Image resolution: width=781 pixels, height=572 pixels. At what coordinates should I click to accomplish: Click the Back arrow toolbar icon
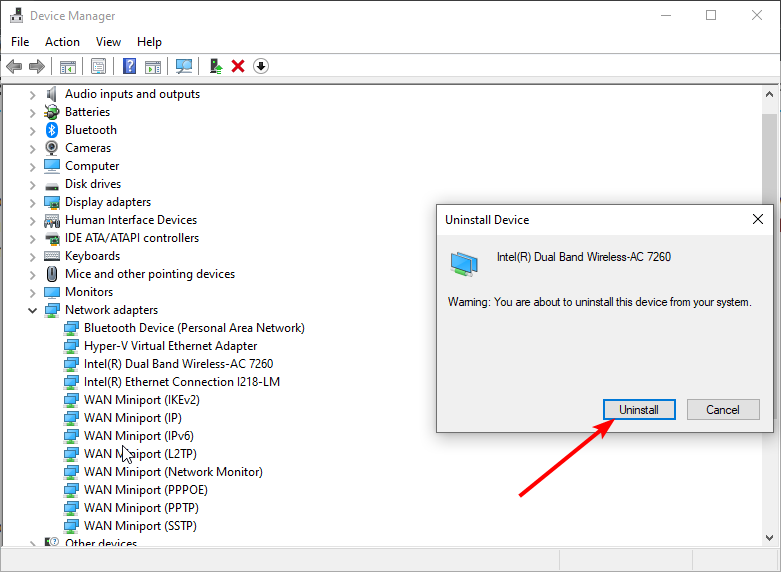(x=14, y=66)
